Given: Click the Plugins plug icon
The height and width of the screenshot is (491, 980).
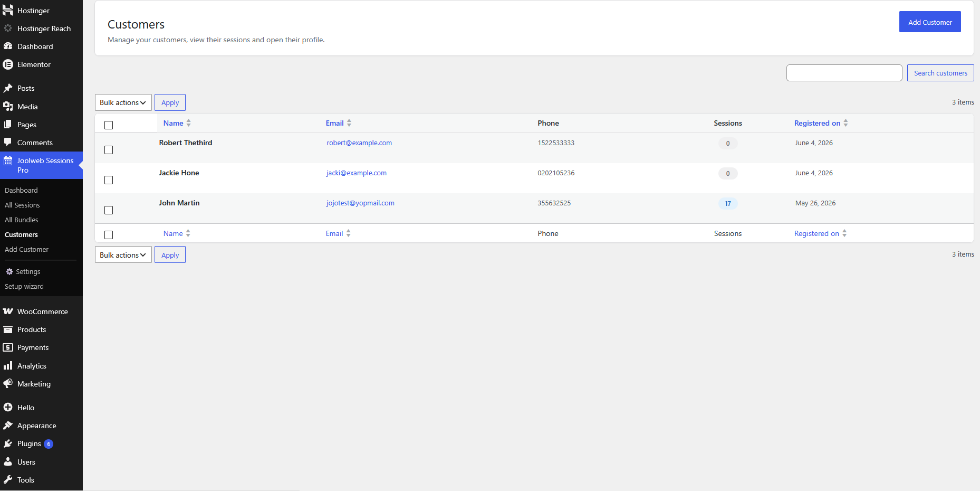Looking at the screenshot, I should (8, 443).
